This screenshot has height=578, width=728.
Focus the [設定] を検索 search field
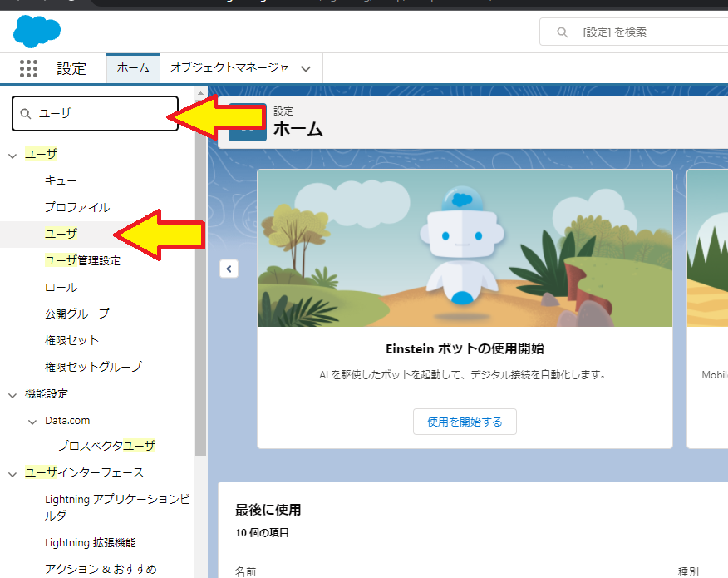tap(633, 32)
